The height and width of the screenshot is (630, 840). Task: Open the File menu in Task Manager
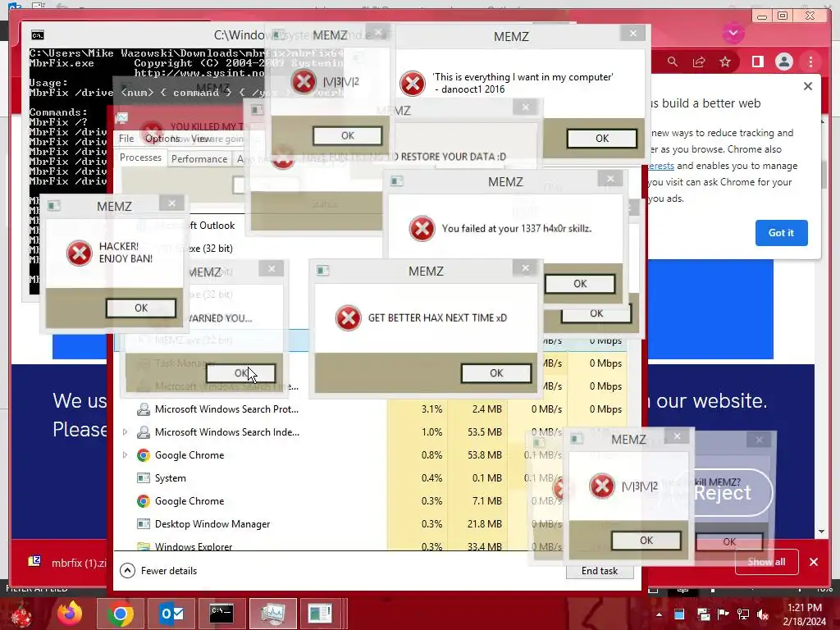(x=126, y=138)
